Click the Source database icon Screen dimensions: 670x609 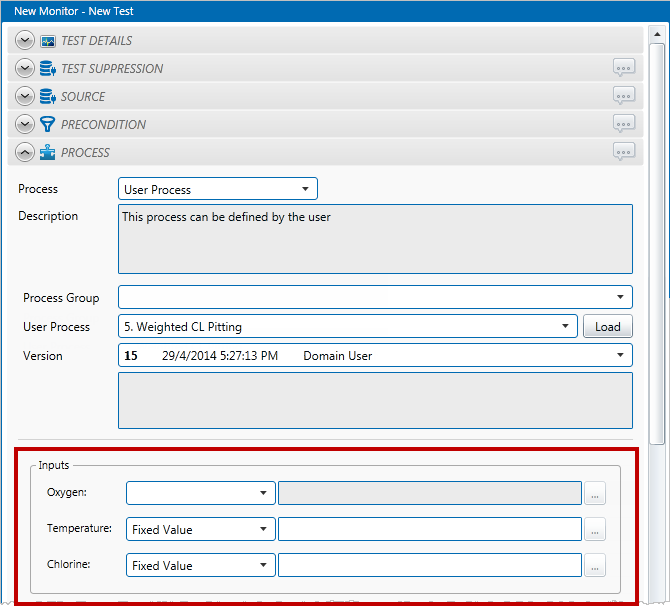pos(48,97)
